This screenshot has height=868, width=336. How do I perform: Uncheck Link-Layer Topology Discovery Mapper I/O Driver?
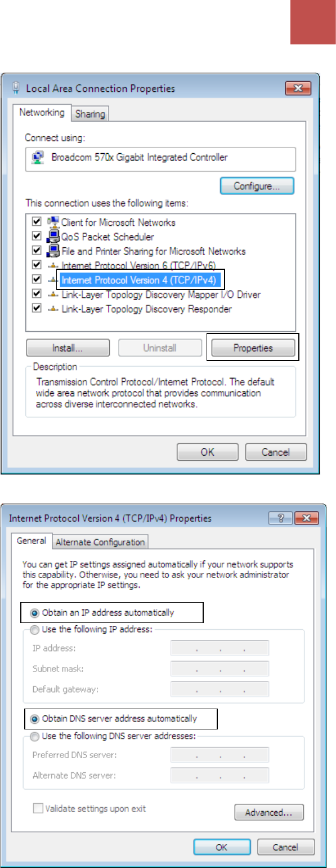coord(37,294)
